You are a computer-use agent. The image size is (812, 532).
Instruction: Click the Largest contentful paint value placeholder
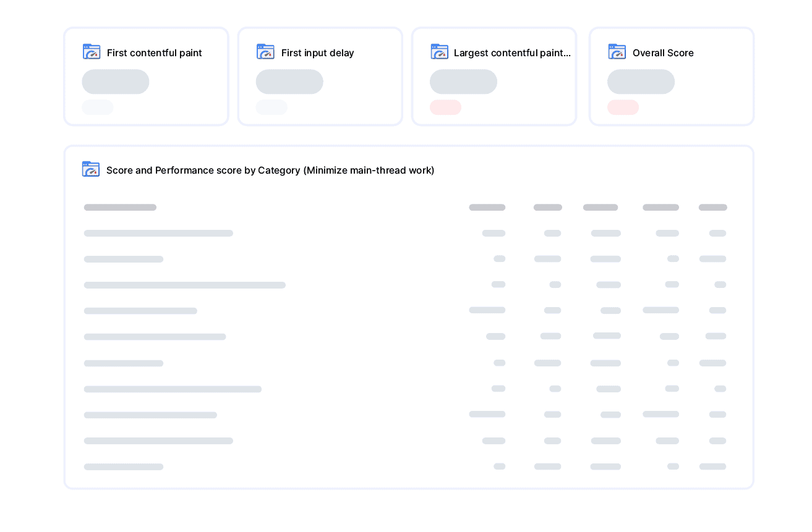[463, 82]
